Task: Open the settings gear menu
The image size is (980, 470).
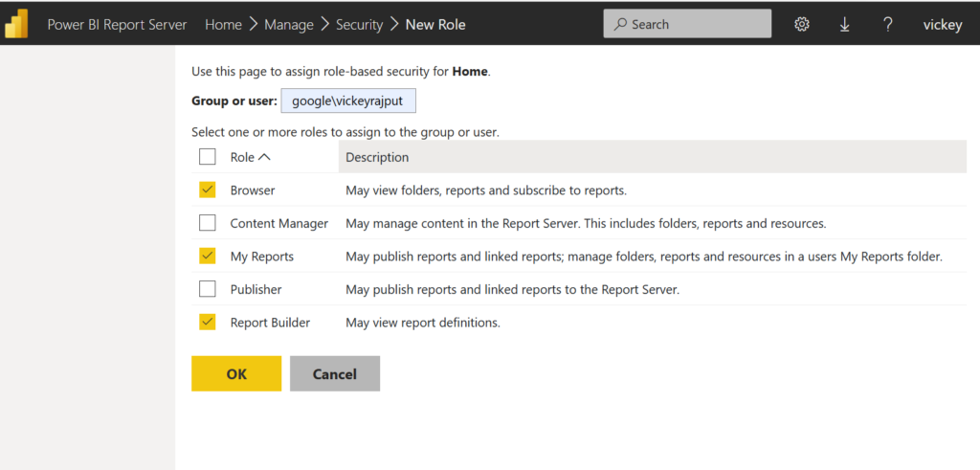Action: (x=802, y=24)
